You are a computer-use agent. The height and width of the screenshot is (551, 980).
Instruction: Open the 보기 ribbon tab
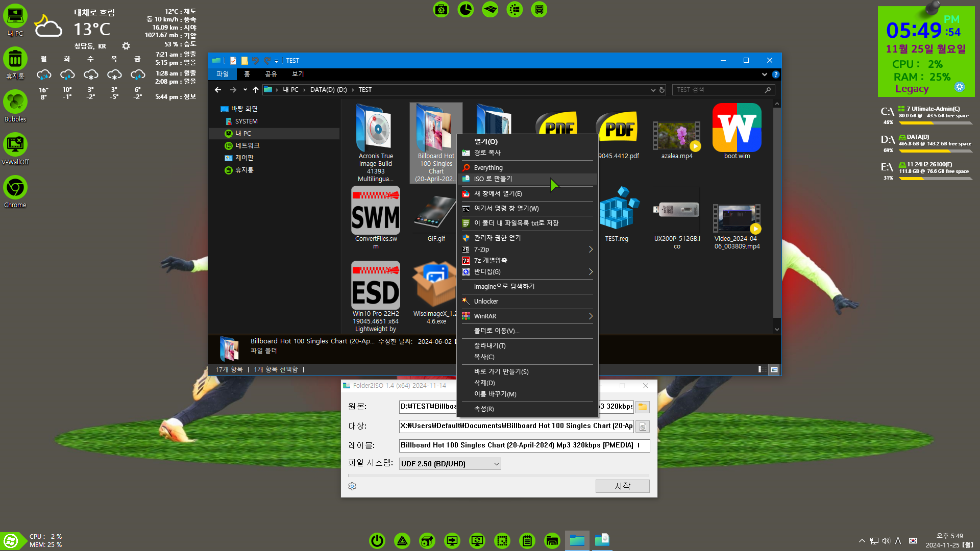click(298, 74)
